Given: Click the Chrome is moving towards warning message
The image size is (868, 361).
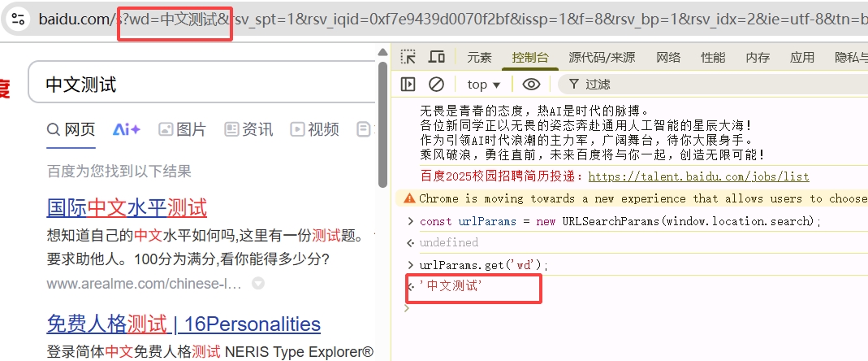Looking at the screenshot, I should click(643, 198).
